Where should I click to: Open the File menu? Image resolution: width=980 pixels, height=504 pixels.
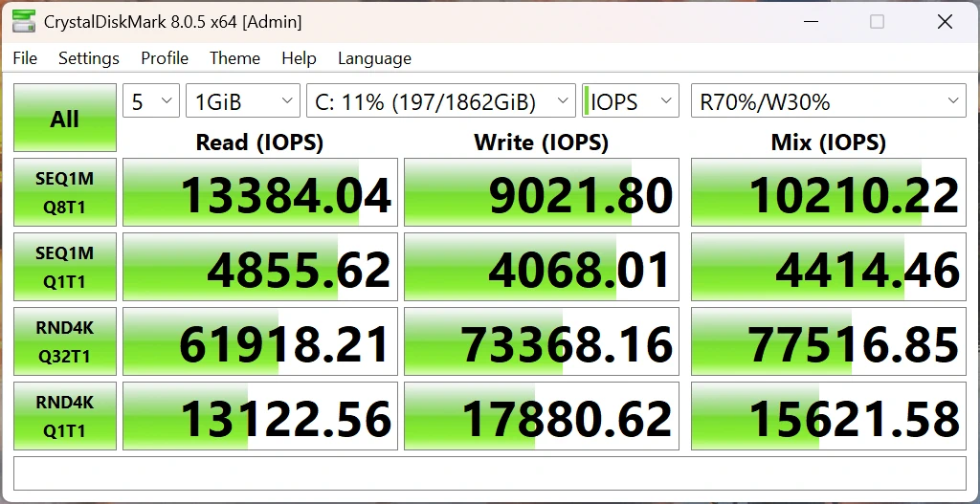coord(25,58)
